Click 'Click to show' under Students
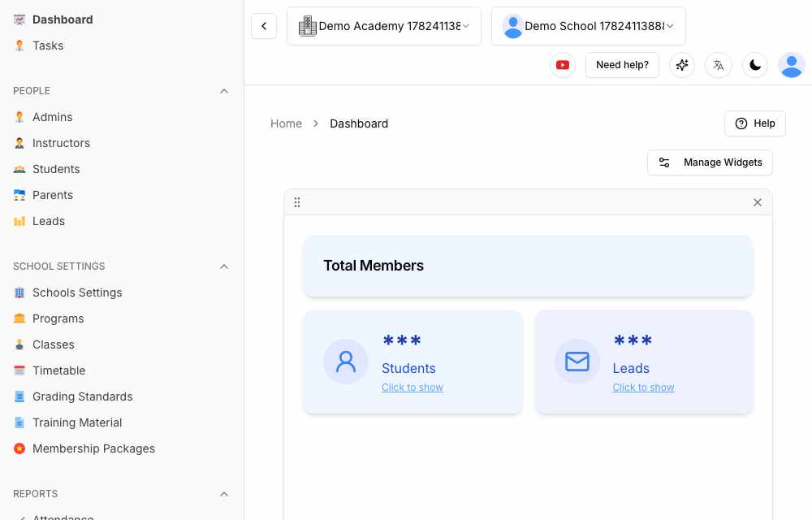 pos(412,388)
